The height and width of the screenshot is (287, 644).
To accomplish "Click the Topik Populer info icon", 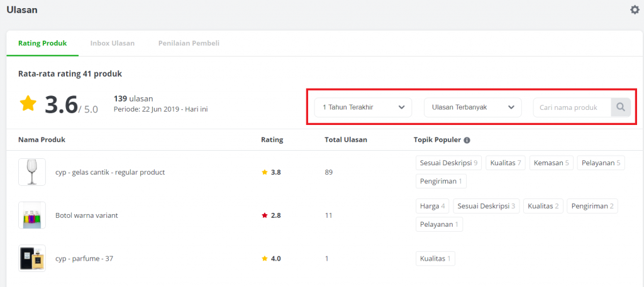I will coord(467,140).
